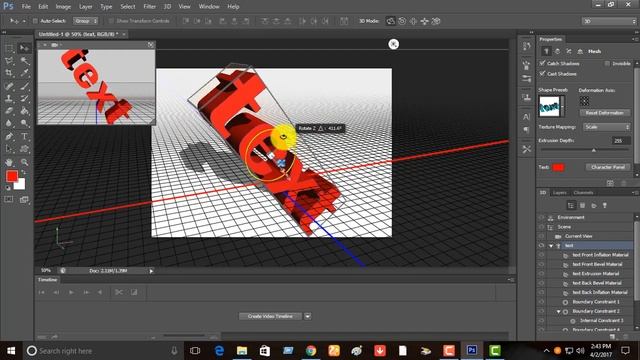Select the Move tool
The image size is (640, 360).
pyautogui.click(x=24, y=48)
